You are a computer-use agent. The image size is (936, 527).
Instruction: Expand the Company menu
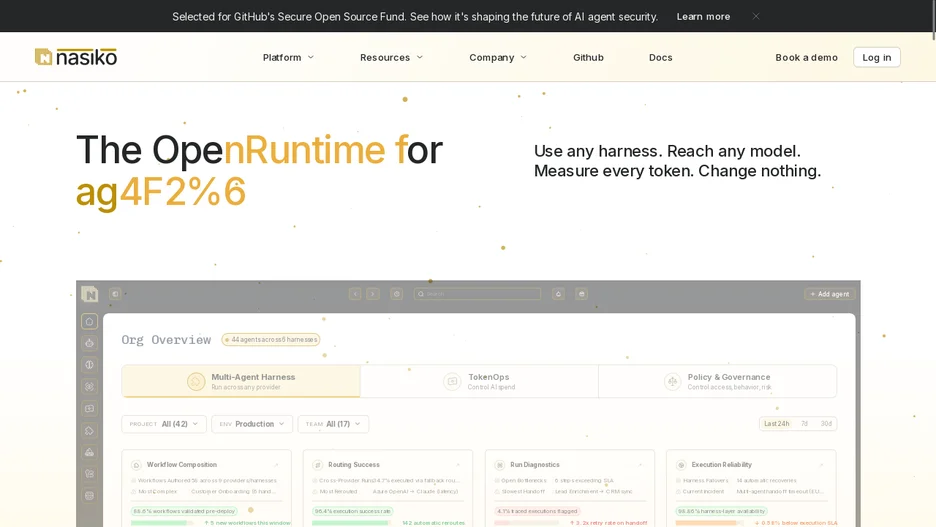click(498, 57)
